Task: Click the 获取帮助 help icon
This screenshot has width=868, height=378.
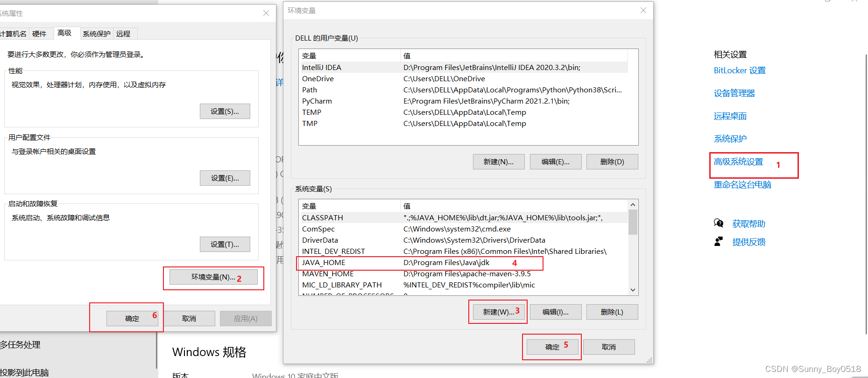Action: pyautogui.click(x=719, y=223)
